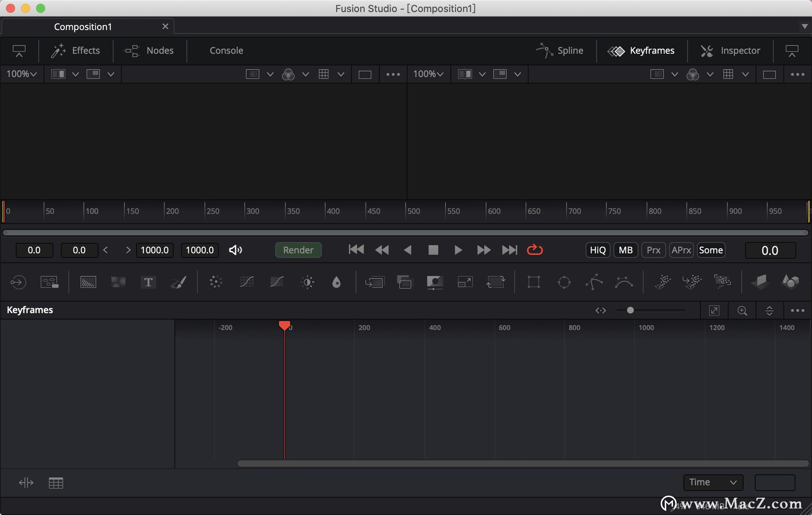Toggle APrx auto proxy
812x515 pixels.
(x=681, y=250)
